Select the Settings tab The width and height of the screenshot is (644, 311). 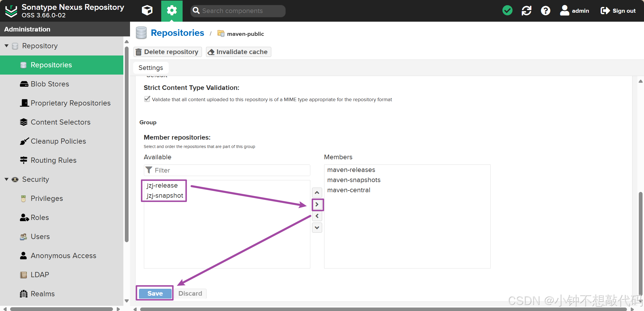coord(151,68)
